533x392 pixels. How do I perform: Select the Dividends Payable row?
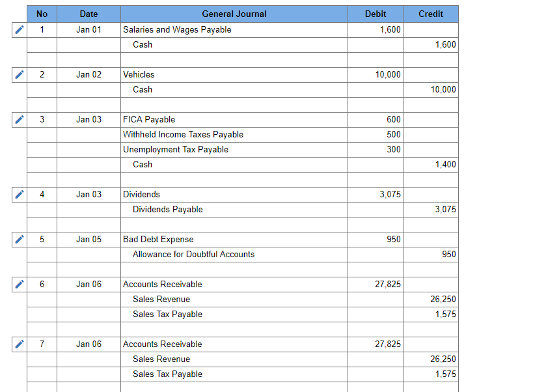click(x=234, y=210)
